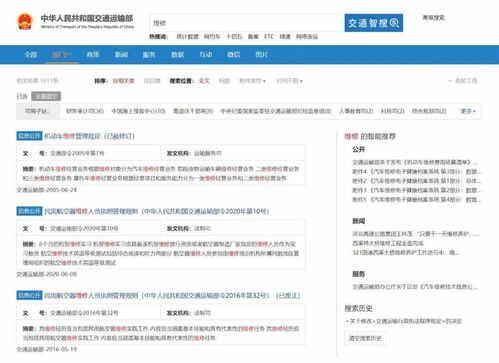This screenshot has height=363, width=499.
Task: Click the 交通智搜 search button
Action: click(x=374, y=23)
